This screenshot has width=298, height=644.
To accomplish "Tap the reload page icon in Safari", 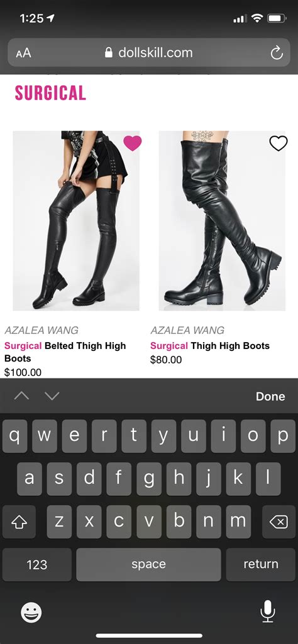I will click(277, 53).
